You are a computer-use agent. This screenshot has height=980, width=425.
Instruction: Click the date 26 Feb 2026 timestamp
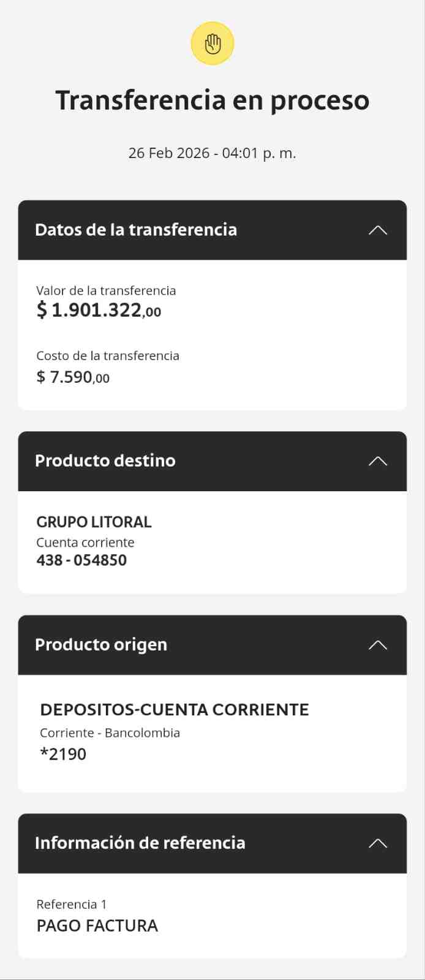(212, 153)
